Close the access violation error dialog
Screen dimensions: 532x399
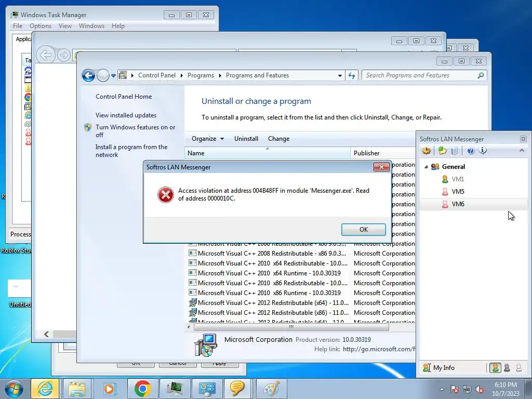pos(381,167)
